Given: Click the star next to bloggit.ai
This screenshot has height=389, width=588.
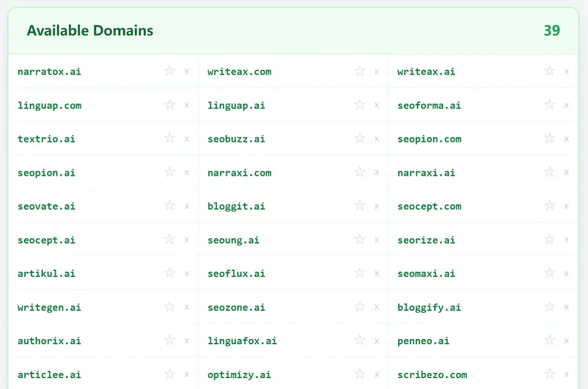Looking at the screenshot, I should pyautogui.click(x=359, y=206).
